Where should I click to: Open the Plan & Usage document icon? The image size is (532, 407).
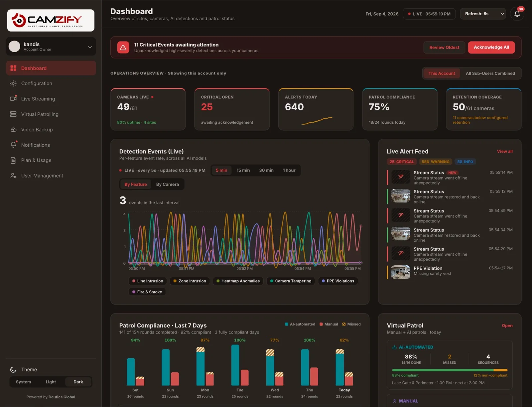coord(13,160)
